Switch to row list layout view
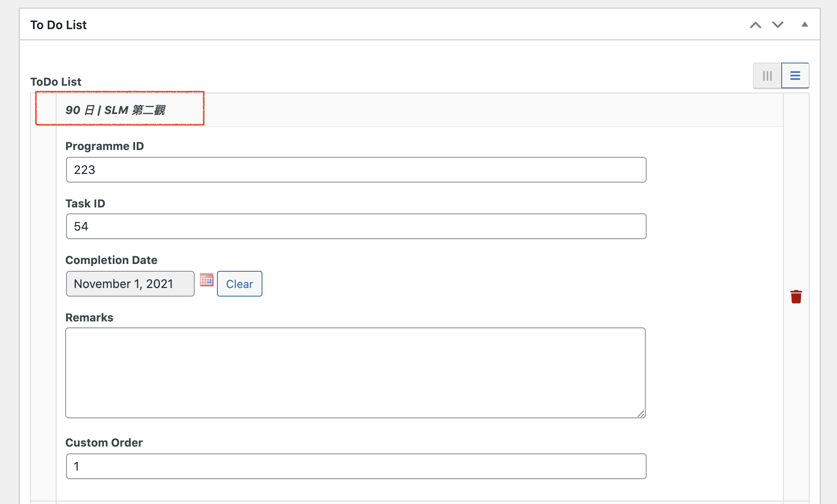Screen dimensions: 837x504 click(x=795, y=76)
